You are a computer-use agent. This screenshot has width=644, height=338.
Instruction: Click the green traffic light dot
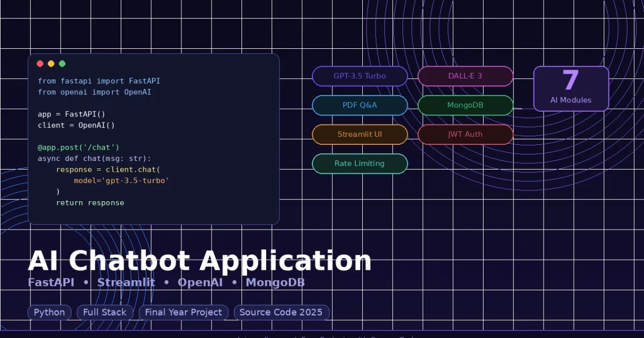[x=62, y=63]
